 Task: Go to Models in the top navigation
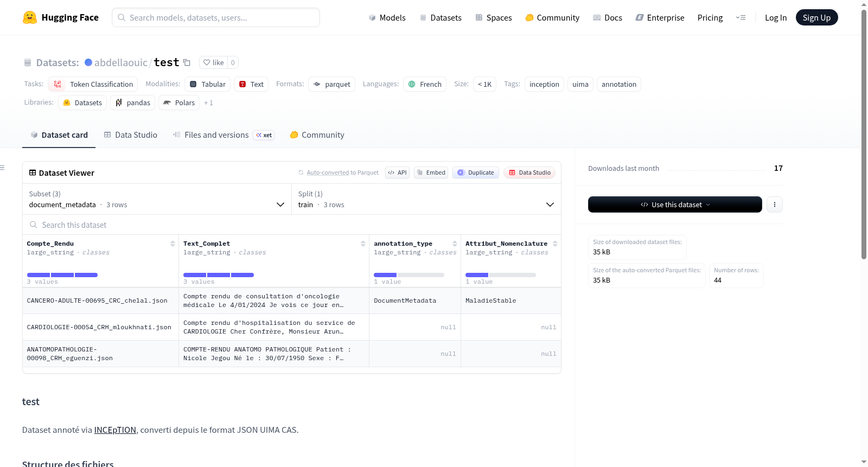[387, 17]
